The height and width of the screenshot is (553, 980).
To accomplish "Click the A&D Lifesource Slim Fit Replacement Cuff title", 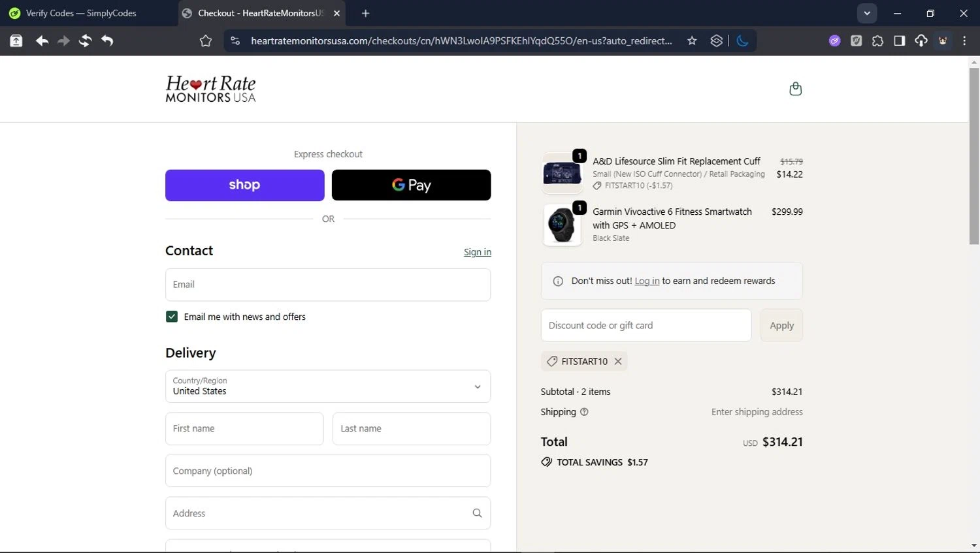I will coord(676,161).
